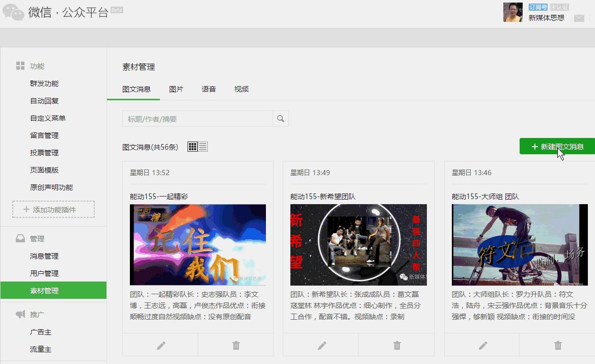Switch to the 图片 tab
This screenshot has width=595, height=364.
176,88
